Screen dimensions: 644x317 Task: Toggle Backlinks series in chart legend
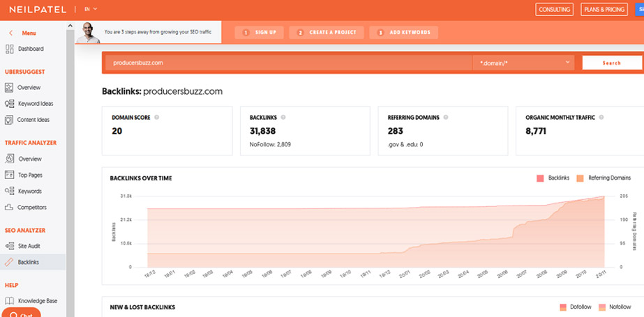coord(553,178)
